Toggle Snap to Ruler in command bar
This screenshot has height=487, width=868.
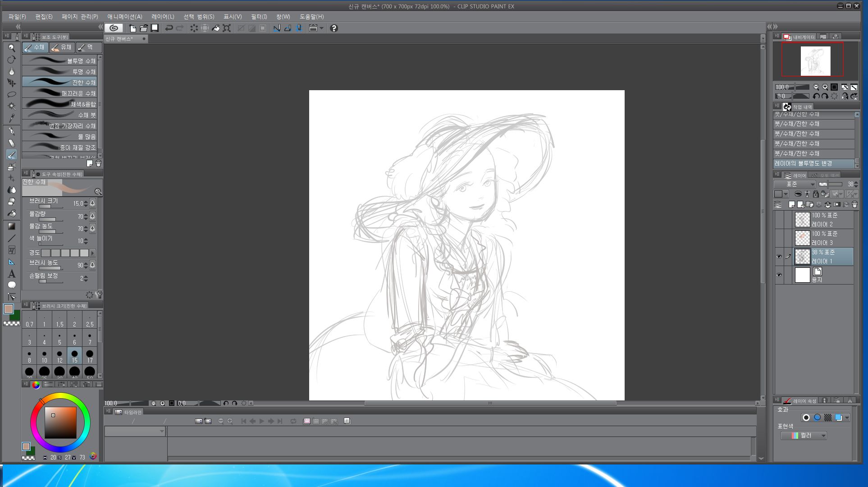277,28
